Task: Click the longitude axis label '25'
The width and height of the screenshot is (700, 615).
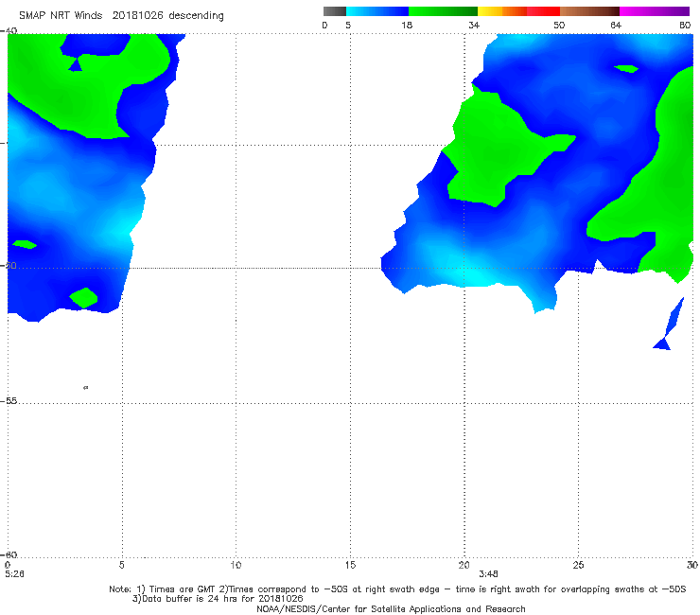Action: 578,566
